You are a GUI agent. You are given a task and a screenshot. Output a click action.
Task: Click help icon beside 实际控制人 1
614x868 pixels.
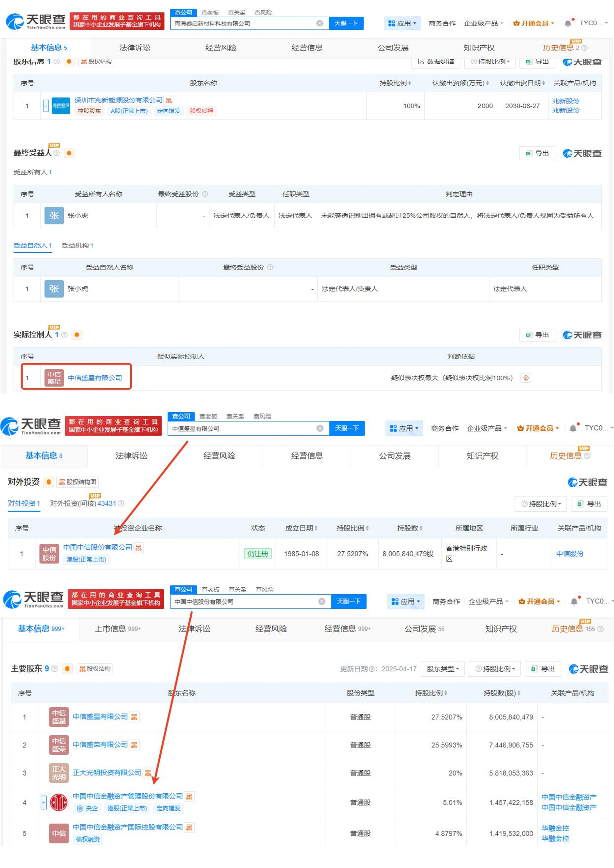[x=64, y=335]
